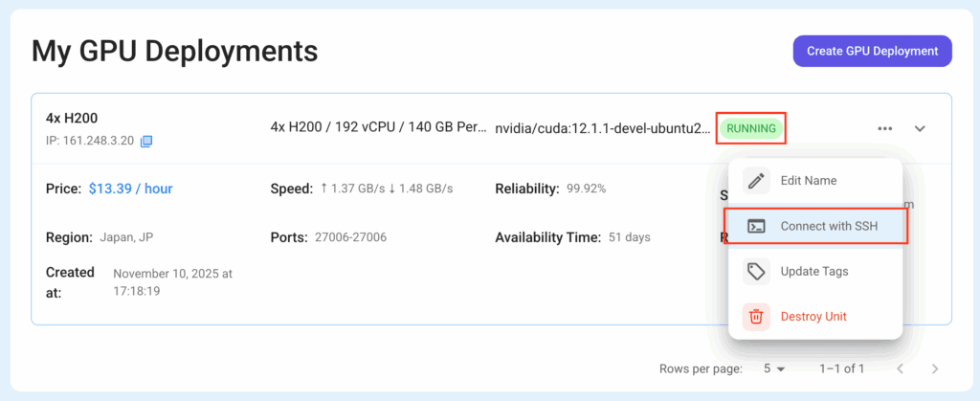Click the 27006-27006 ports value
This screenshot has height=401, width=980.
click(350, 237)
